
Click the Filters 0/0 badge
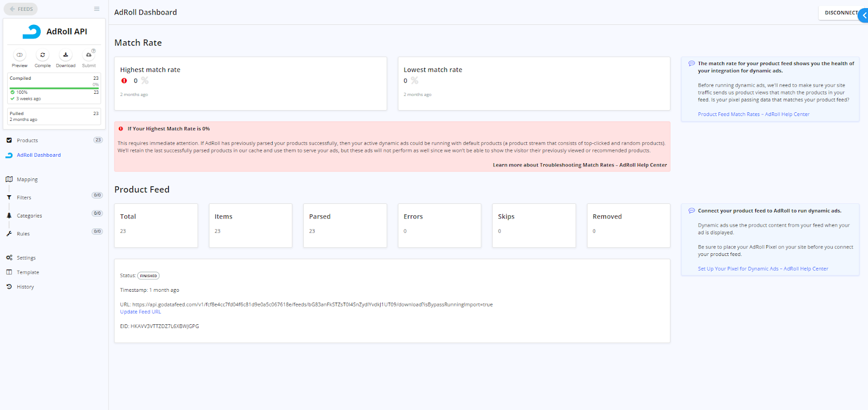tap(97, 195)
